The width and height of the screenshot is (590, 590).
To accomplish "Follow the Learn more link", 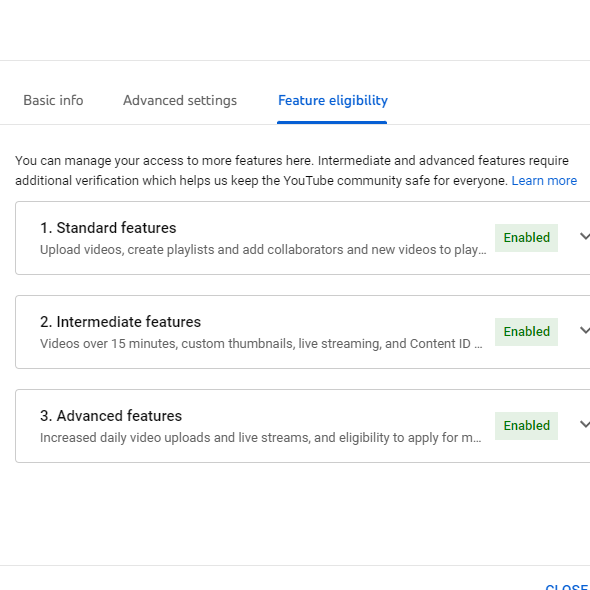I will [x=544, y=181].
